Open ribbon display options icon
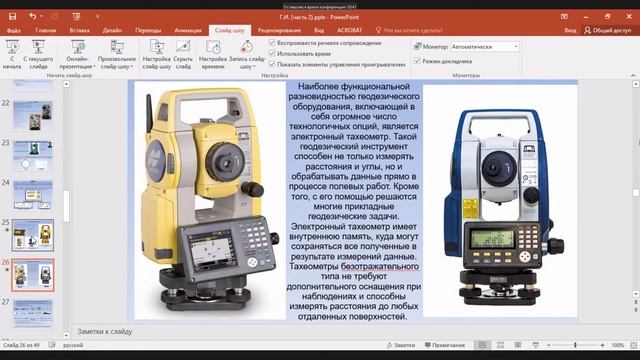640x360 pixels. (x=564, y=17)
